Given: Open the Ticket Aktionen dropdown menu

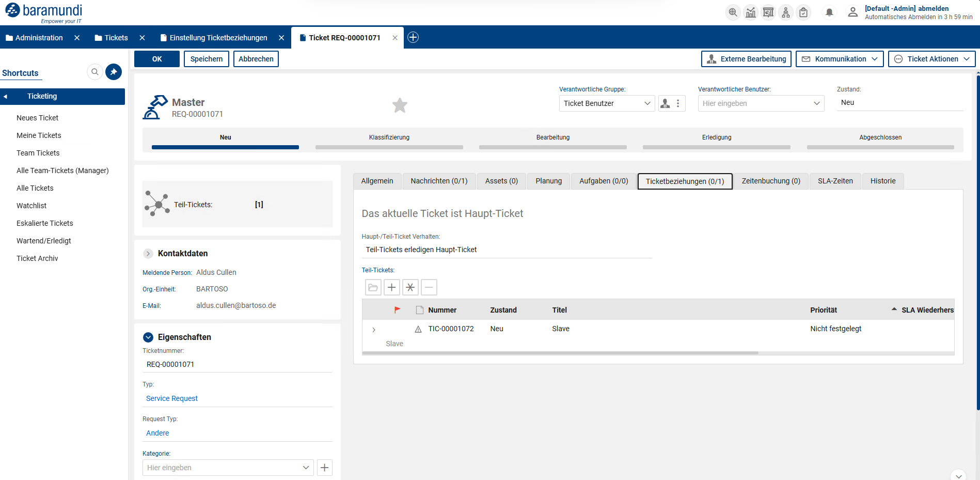Looking at the screenshot, I should (x=932, y=59).
